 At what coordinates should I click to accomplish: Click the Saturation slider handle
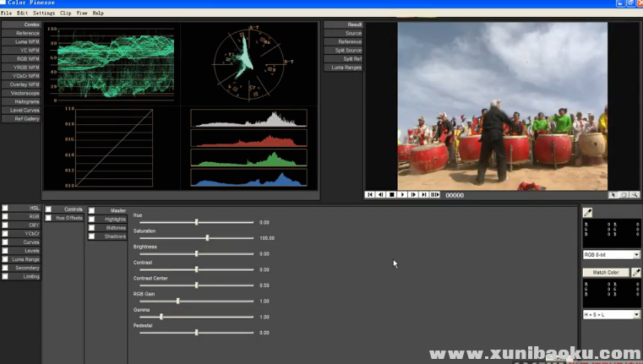207,238
